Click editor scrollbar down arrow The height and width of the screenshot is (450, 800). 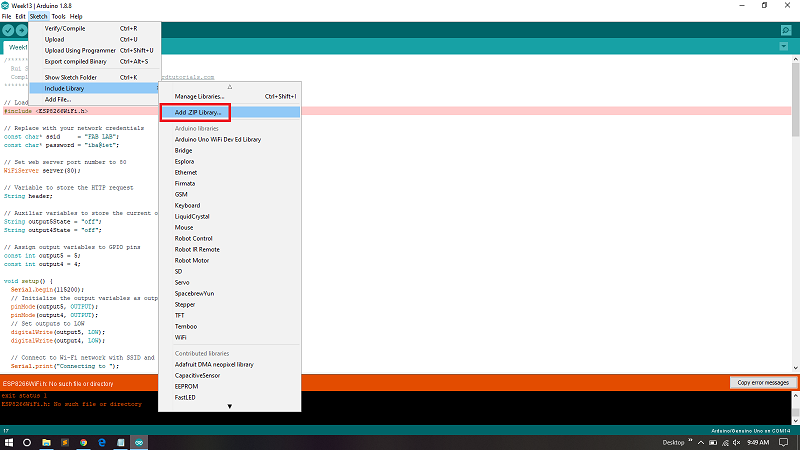pos(795,368)
